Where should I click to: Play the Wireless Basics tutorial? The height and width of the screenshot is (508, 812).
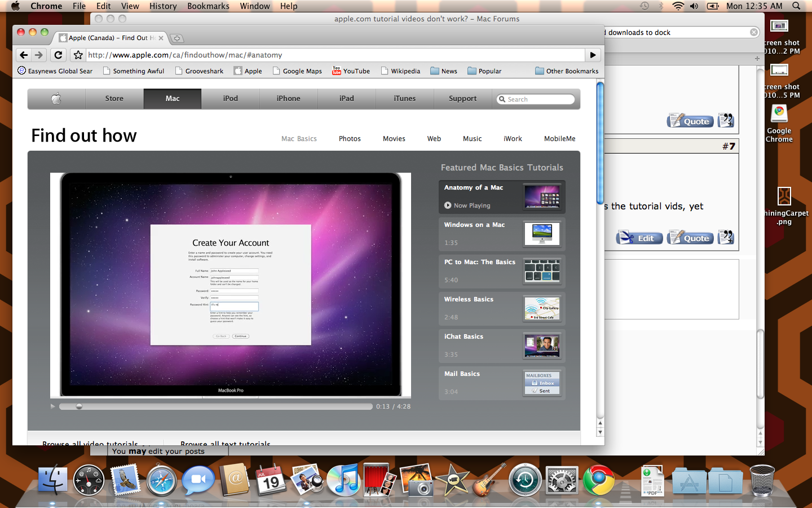pyautogui.click(x=502, y=308)
